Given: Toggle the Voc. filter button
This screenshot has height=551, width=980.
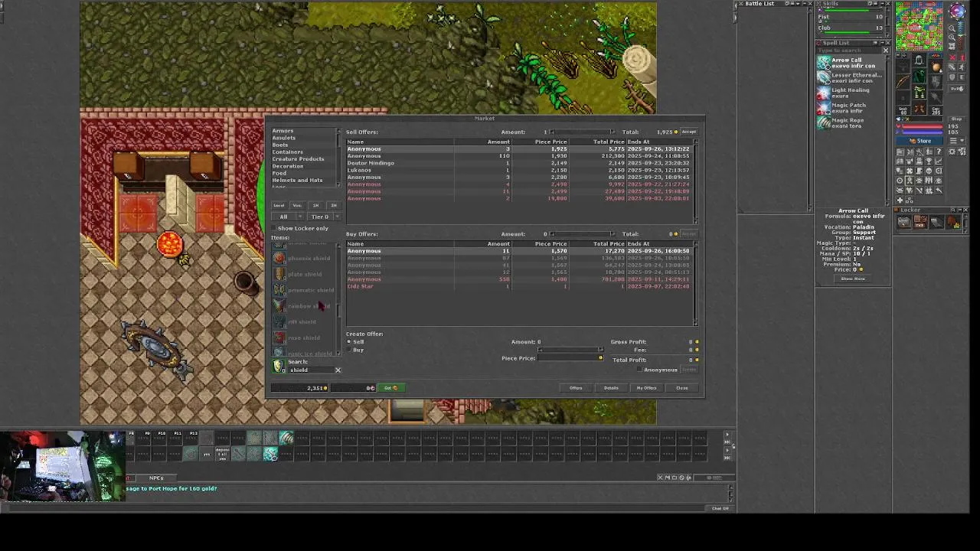Looking at the screenshot, I should pos(297,205).
